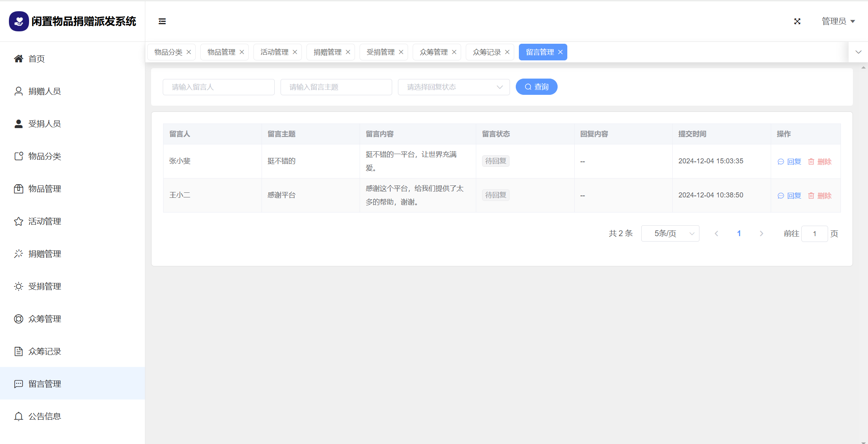Expand the 请选择回复状态 dropdown
The height and width of the screenshot is (444, 868).
[453, 87]
